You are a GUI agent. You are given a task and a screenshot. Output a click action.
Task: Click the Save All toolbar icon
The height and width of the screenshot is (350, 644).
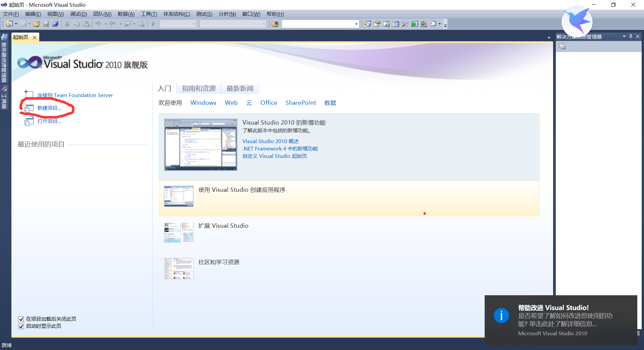56,24
